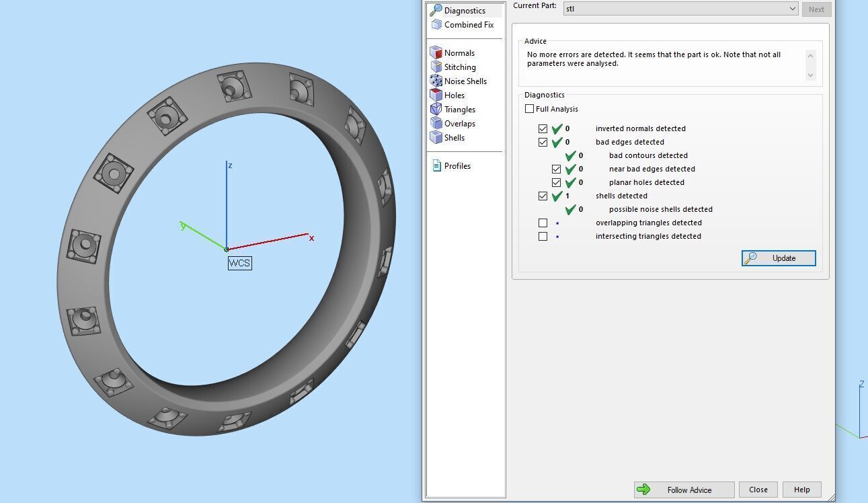Click the magnifier icon on Update button
Screen dimensions: 868x503
click(x=751, y=258)
